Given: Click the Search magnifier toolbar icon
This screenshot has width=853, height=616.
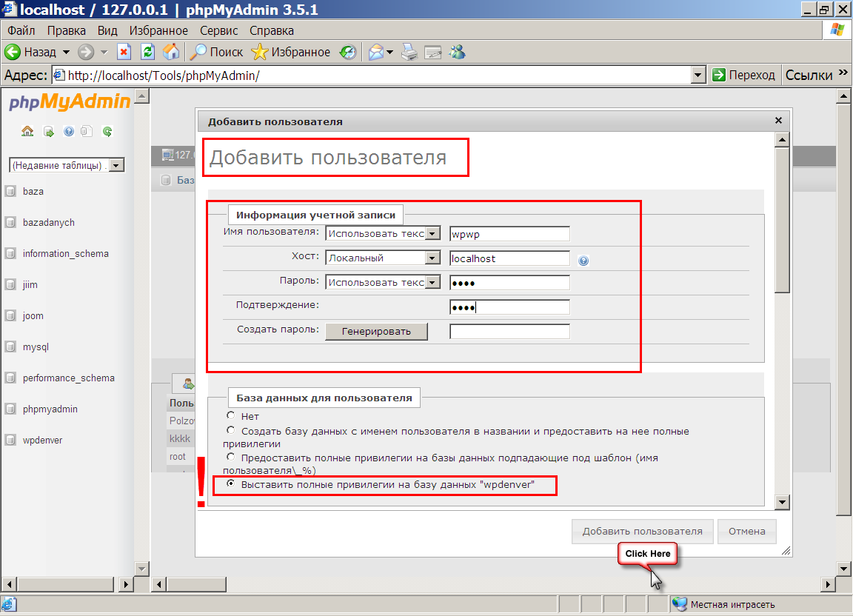Looking at the screenshot, I should 198,52.
